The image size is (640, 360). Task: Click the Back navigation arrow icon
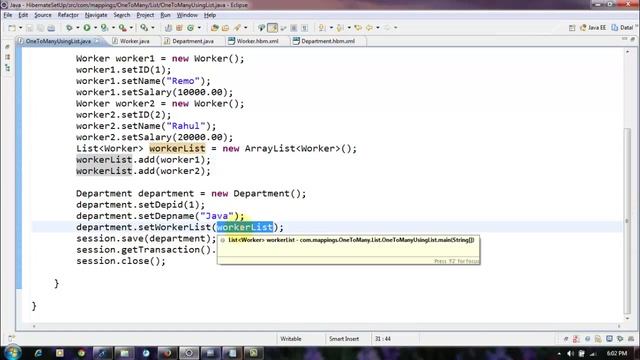point(369,28)
